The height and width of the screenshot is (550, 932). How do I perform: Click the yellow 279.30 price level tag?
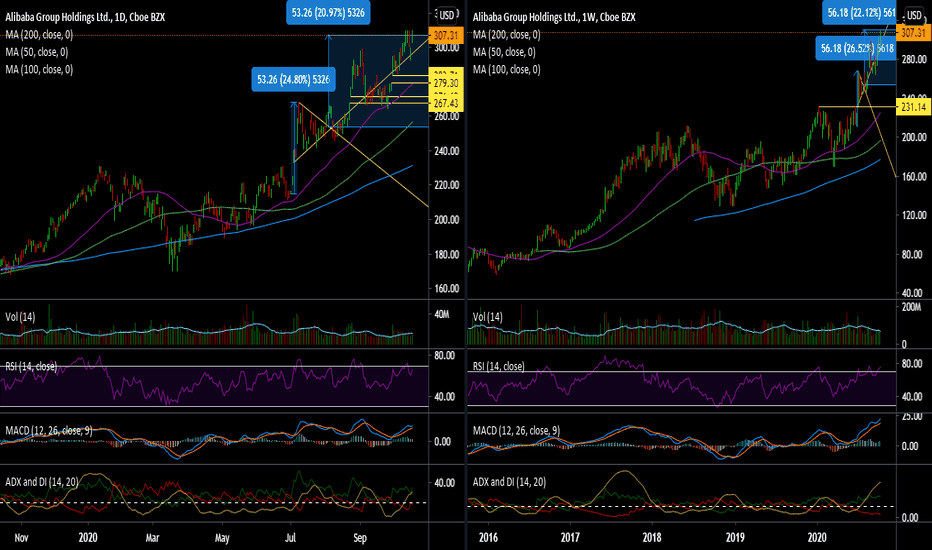(445, 83)
